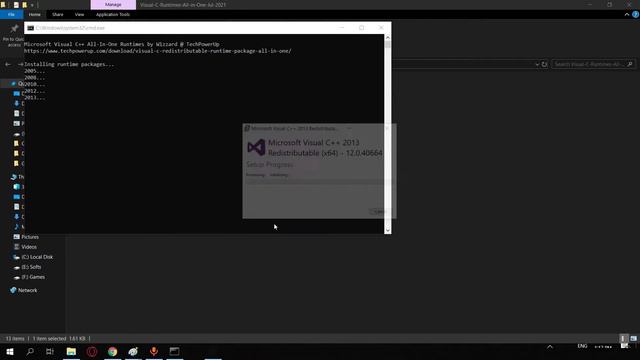The height and width of the screenshot is (360, 640).
Task: Click the red microphone taskbar icon
Action: (154, 351)
